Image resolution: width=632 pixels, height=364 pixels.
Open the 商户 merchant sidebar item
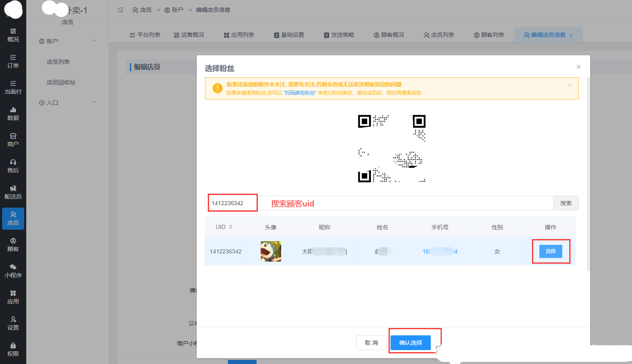(13, 140)
